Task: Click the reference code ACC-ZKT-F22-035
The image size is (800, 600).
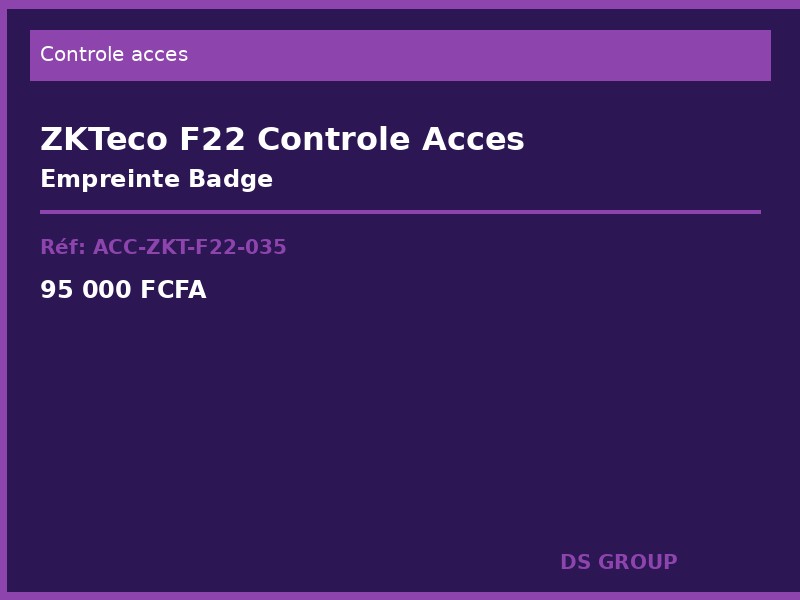Action: tap(190, 248)
